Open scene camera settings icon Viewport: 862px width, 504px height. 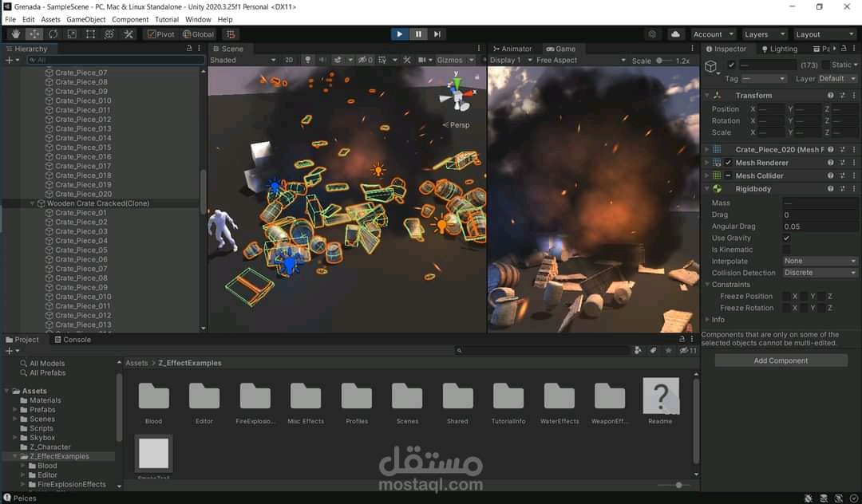(x=422, y=60)
